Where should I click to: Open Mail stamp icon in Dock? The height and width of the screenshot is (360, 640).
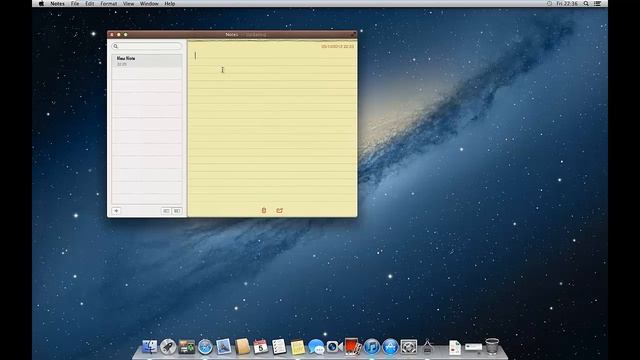click(x=224, y=347)
